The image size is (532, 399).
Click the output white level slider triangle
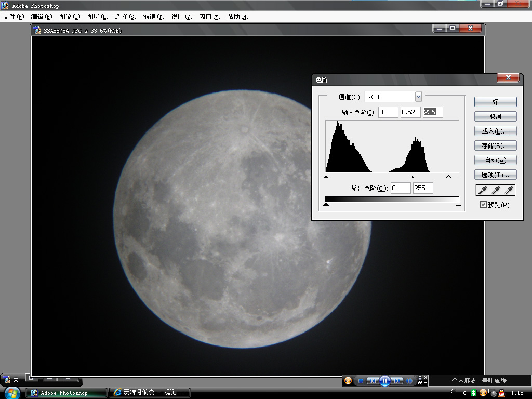pos(458,204)
